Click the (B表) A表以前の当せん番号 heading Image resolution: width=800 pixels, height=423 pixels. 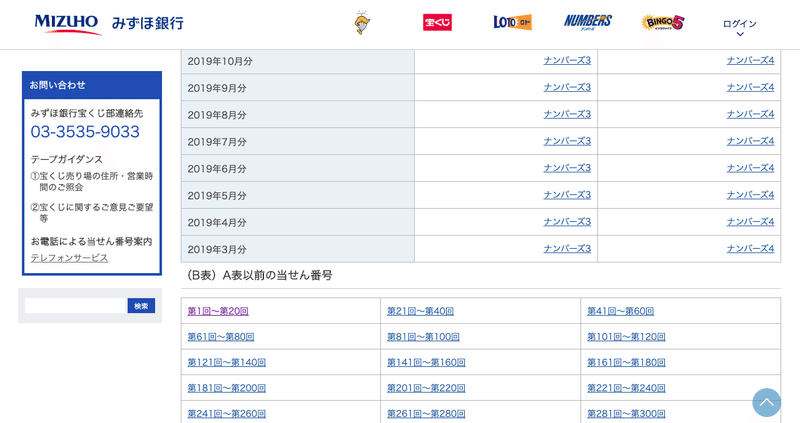(259, 276)
